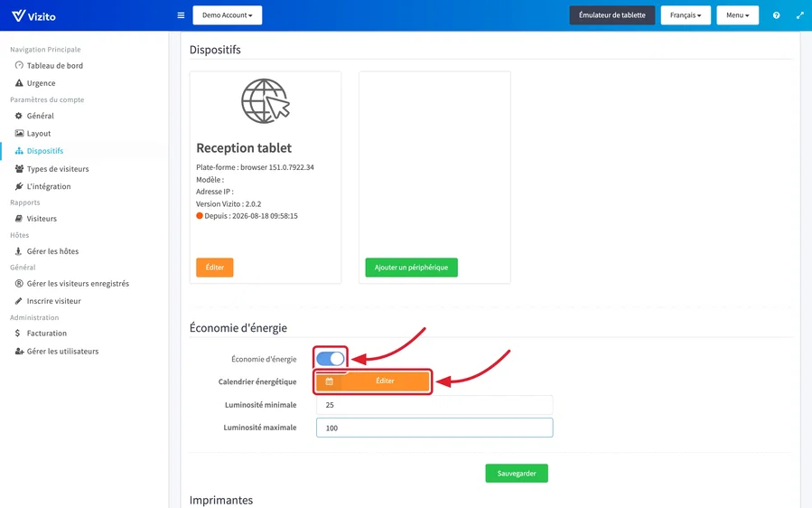Click the Général gear icon in sidebar
The image size is (812, 508).
click(19, 116)
